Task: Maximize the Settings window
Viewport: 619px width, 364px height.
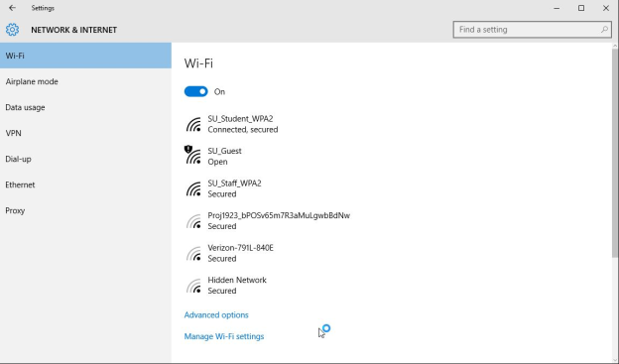Action: click(x=581, y=8)
